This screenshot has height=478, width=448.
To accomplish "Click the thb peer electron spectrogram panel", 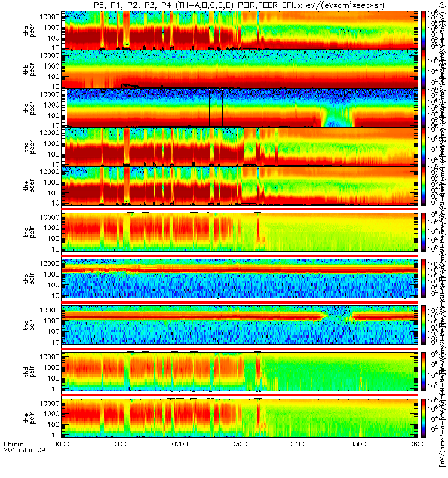I will coord(240,69).
